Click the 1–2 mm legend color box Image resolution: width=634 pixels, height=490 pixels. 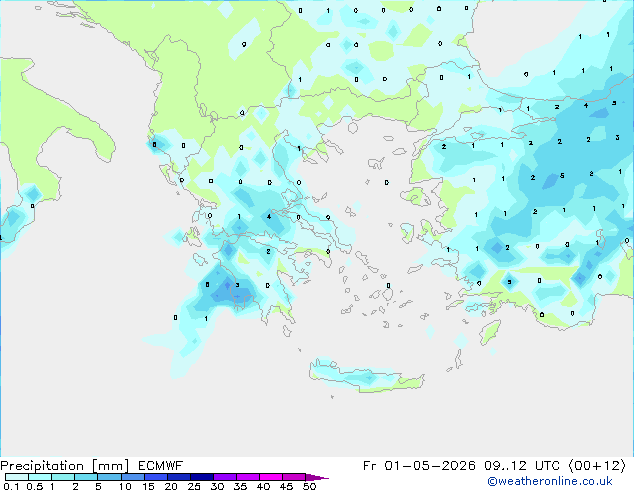click(x=63, y=477)
